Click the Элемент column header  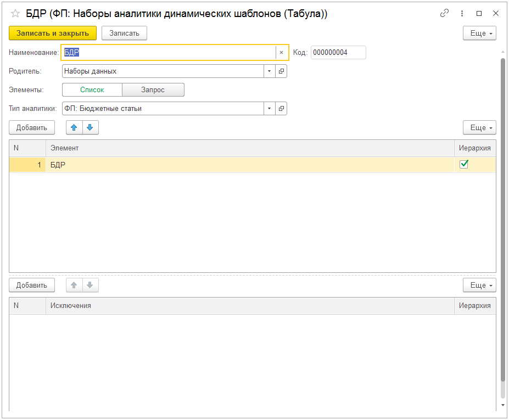click(x=250, y=148)
